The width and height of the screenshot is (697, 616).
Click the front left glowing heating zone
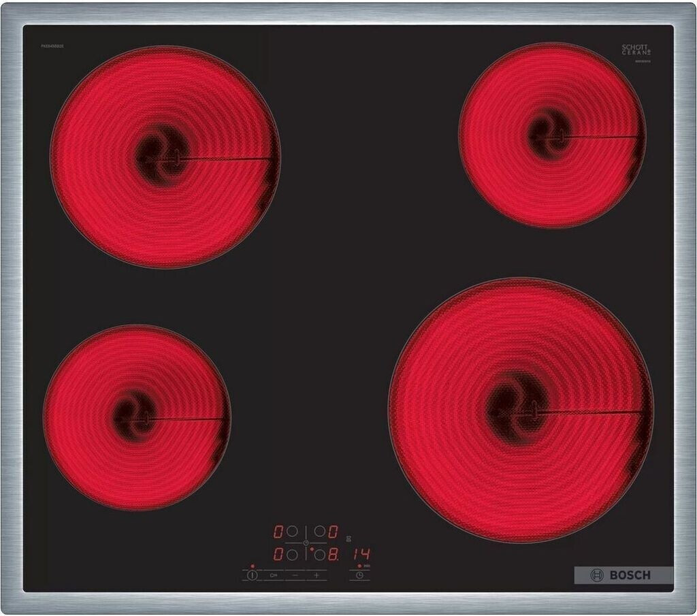click(137, 417)
